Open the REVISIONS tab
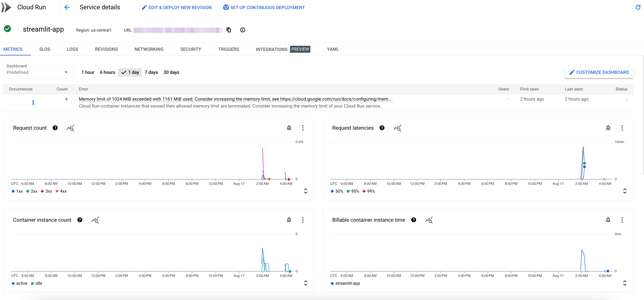Screen dimensions: 644x300 (x=106, y=49)
